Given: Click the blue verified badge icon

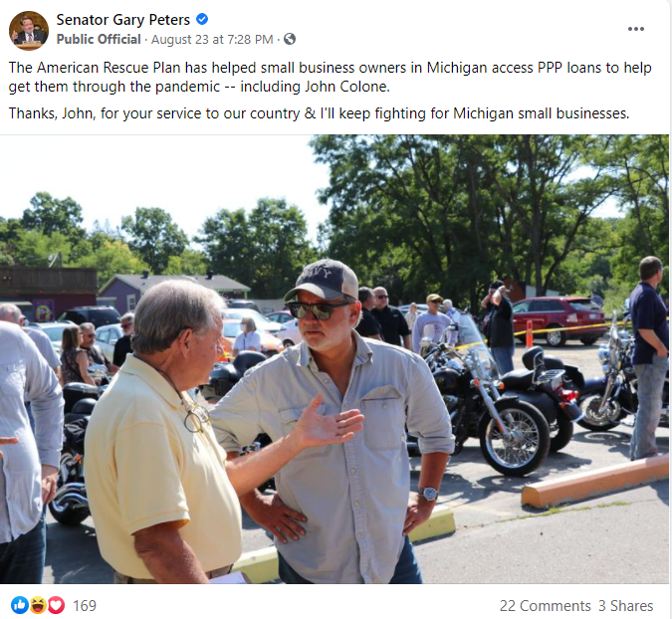Looking at the screenshot, I should pyautogui.click(x=202, y=19).
